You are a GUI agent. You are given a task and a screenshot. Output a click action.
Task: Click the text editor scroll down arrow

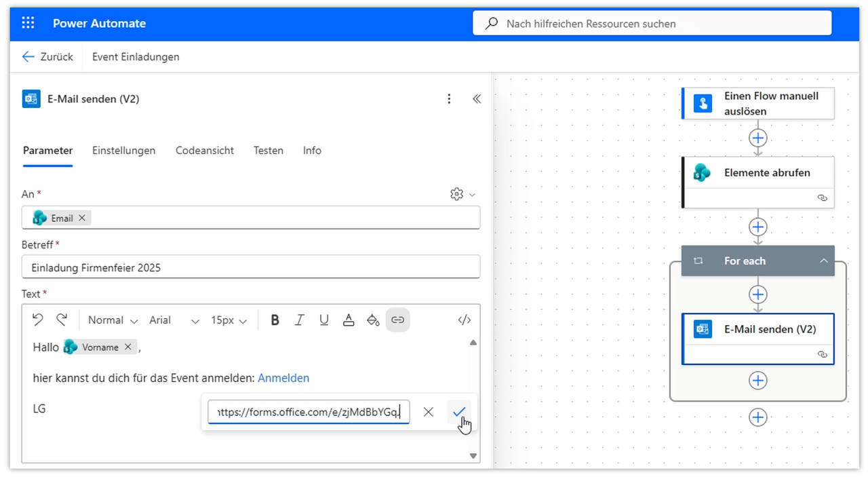coord(473,456)
